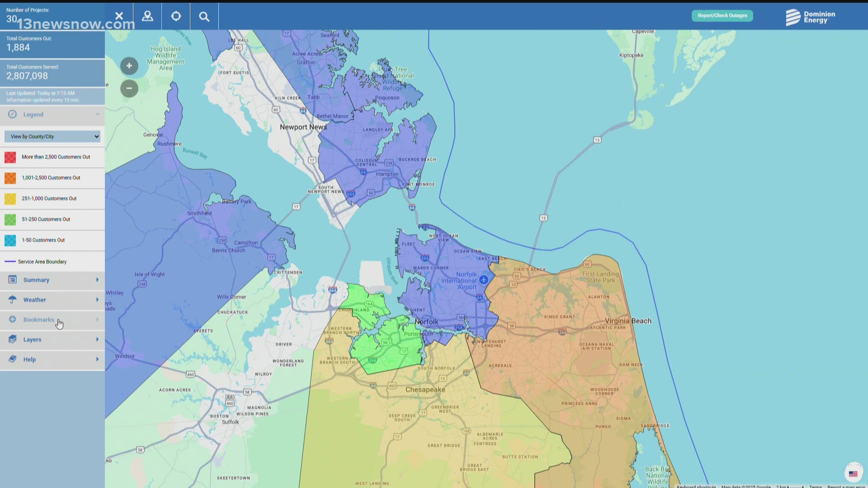Click the Bookmarks star icon in the sidebar
This screenshot has height=488, width=868.
point(12,319)
